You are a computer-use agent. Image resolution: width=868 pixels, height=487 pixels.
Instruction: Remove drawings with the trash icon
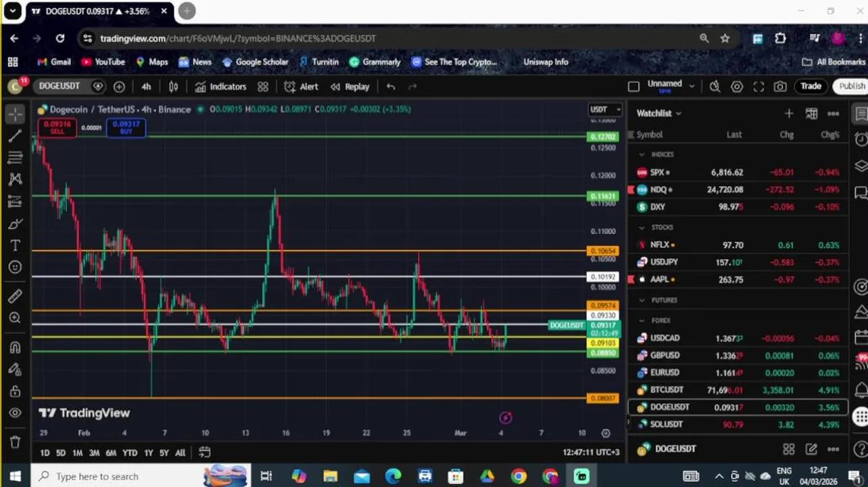point(15,442)
